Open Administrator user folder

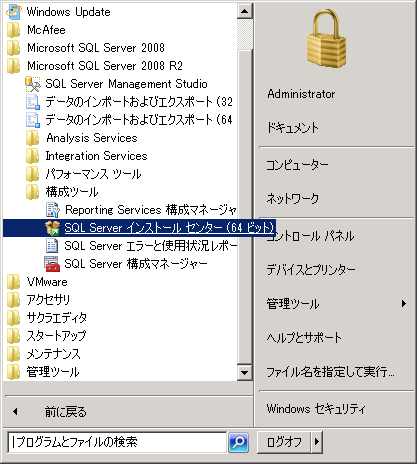301,94
